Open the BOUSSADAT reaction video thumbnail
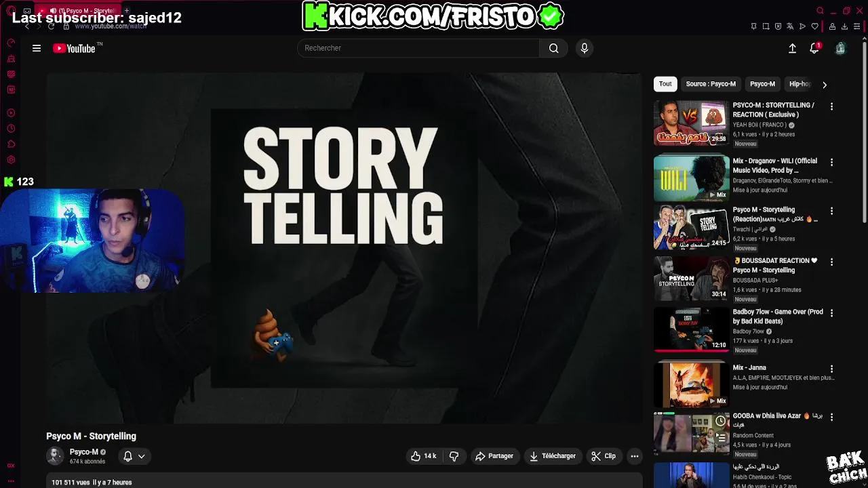Viewport: 868px width, 488px height. [692, 278]
